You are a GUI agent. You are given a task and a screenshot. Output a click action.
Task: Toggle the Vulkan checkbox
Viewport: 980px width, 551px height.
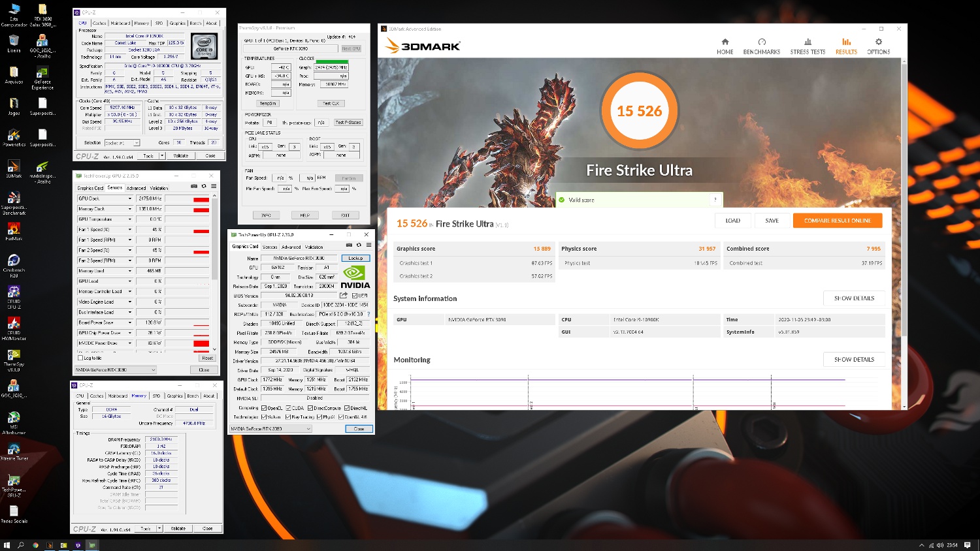(264, 417)
